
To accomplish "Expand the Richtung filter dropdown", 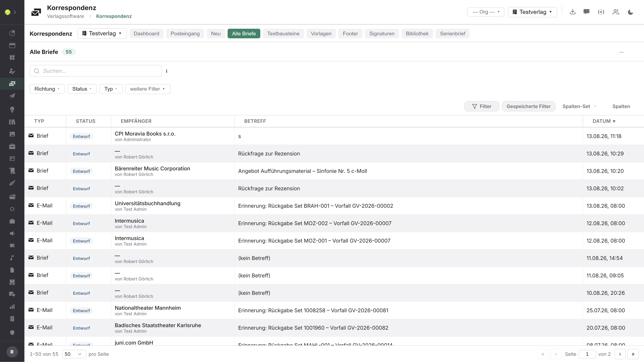I will tap(47, 89).
